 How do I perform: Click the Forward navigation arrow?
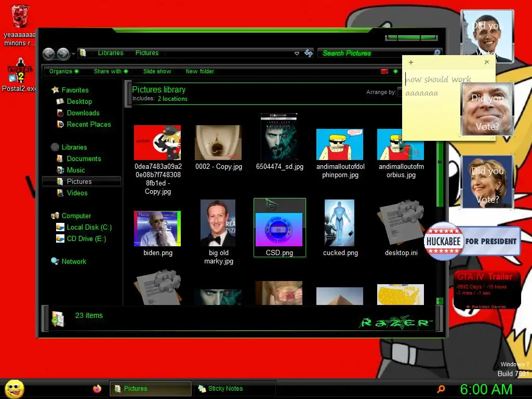point(63,54)
